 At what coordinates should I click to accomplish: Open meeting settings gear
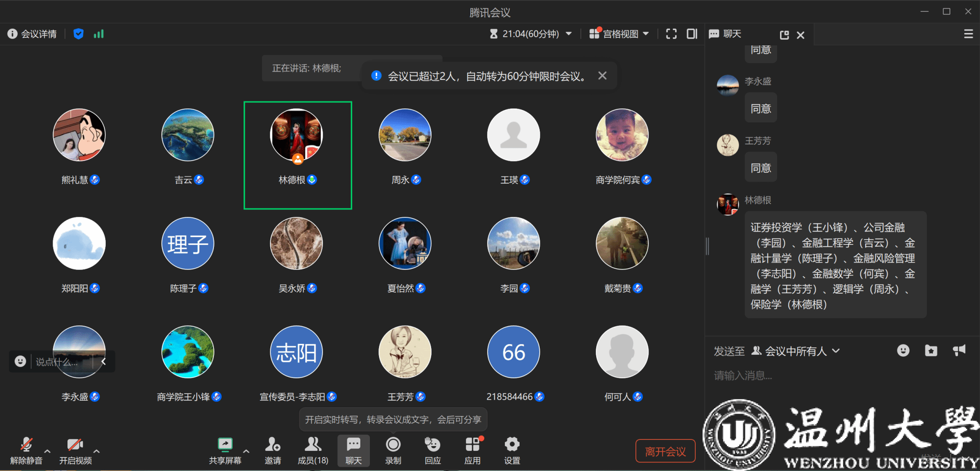[x=512, y=450]
